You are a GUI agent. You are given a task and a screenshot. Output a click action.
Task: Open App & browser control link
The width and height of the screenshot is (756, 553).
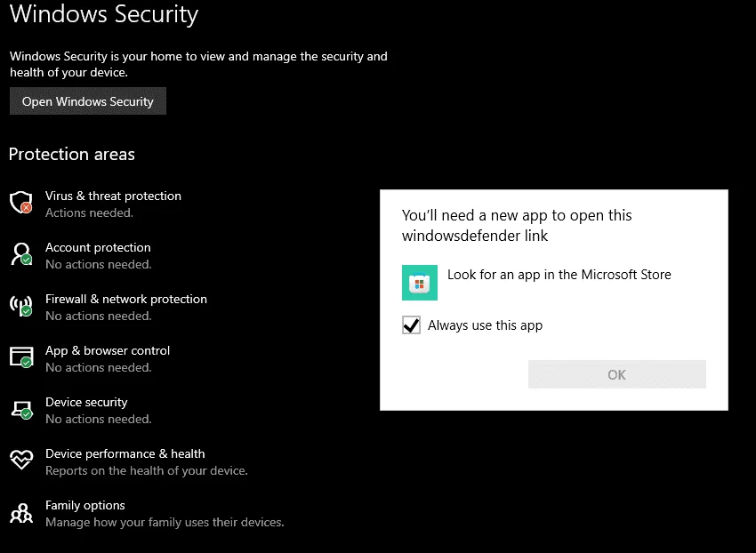point(108,350)
